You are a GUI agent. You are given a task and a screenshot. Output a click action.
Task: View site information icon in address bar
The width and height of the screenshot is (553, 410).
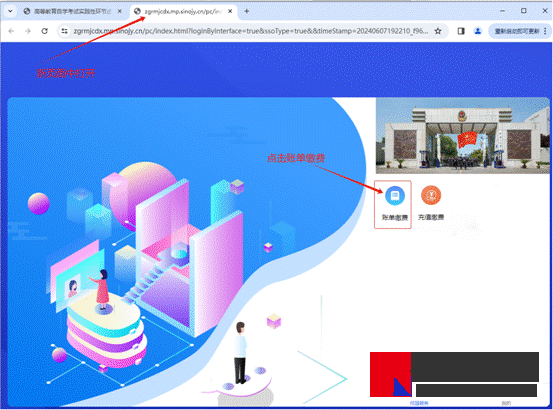point(65,31)
